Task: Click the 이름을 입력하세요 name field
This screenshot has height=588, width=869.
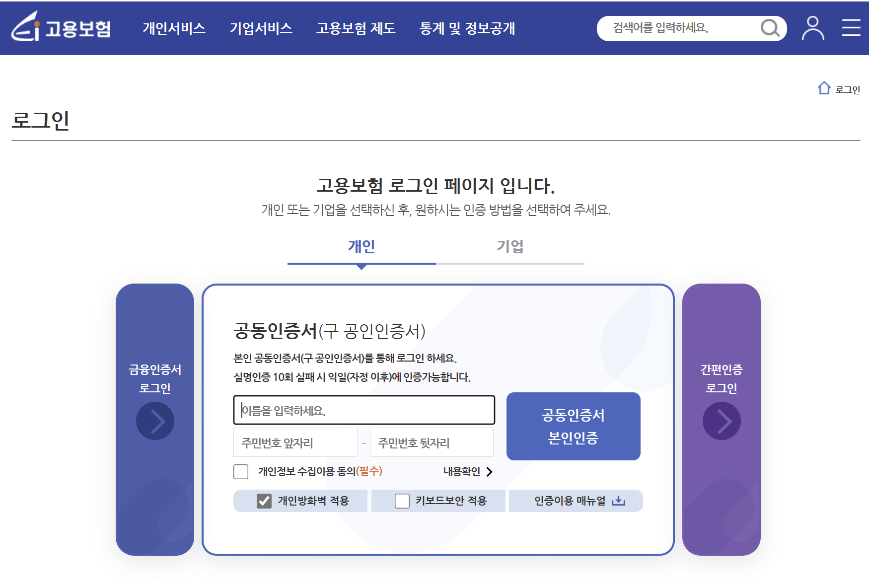Action: 364,410
